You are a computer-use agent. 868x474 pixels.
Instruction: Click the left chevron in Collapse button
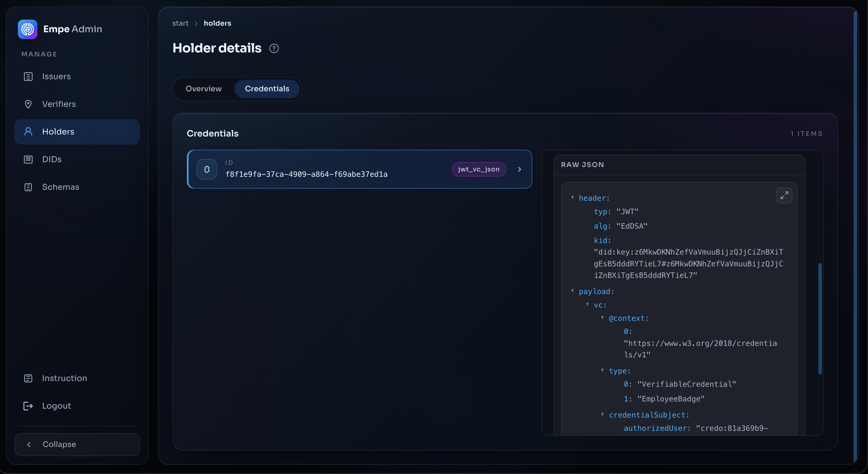[x=29, y=444]
